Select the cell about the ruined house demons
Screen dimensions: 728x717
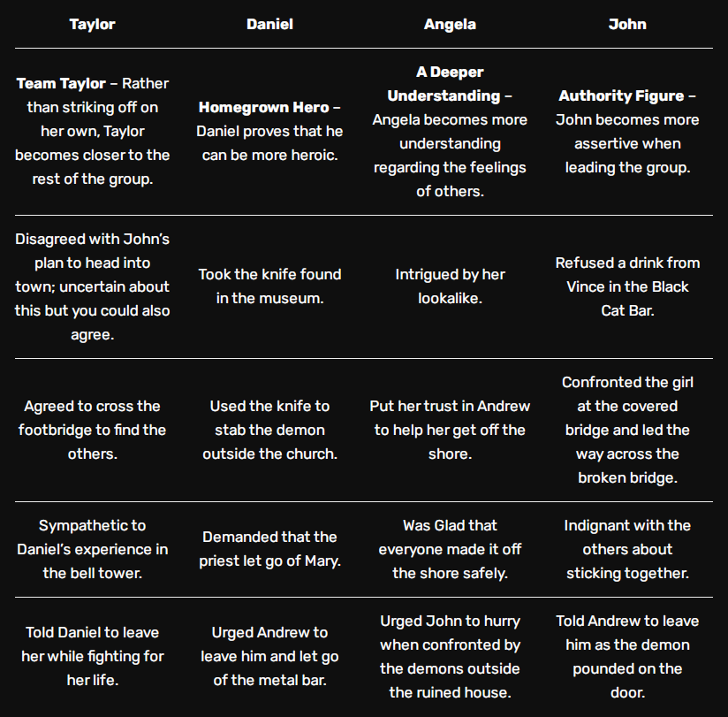pyautogui.click(x=450, y=656)
